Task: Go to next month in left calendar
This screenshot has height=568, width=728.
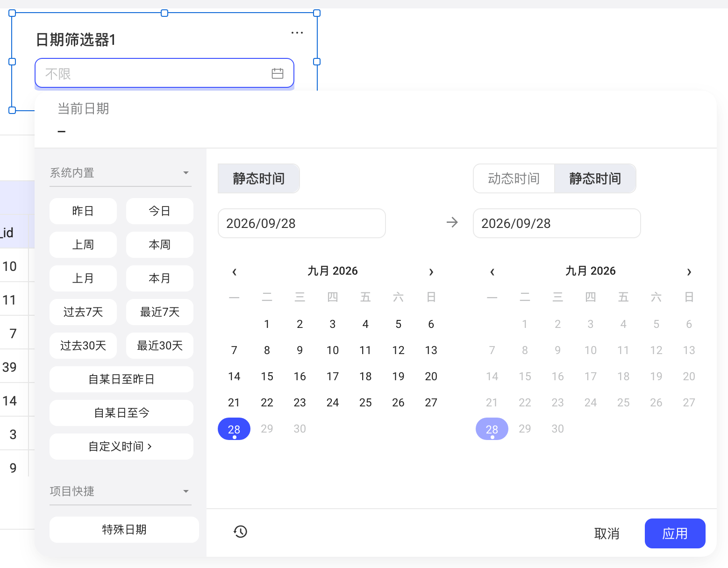Action: click(x=431, y=272)
